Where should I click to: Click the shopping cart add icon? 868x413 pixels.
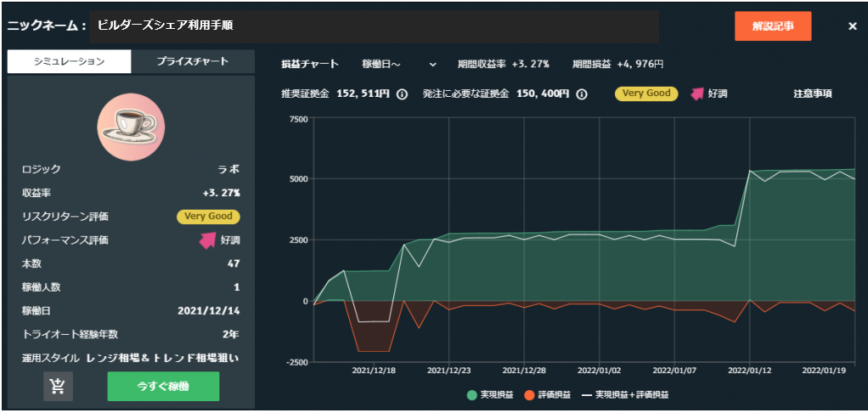58,386
